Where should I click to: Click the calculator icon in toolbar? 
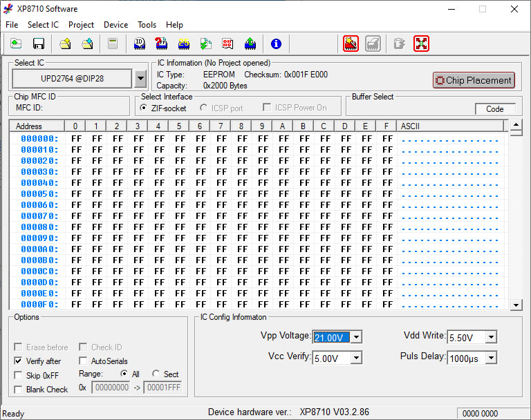(x=112, y=44)
